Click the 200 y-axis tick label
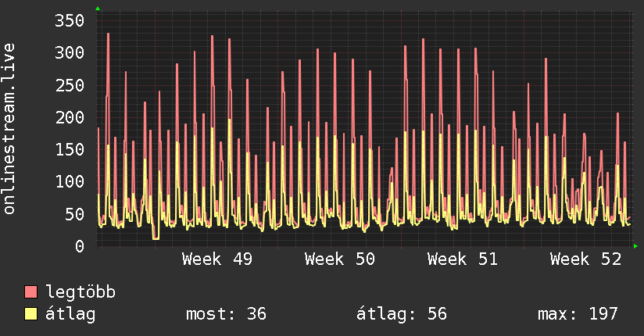Image resolution: width=644 pixels, height=336 pixels. pyautogui.click(x=70, y=117)
